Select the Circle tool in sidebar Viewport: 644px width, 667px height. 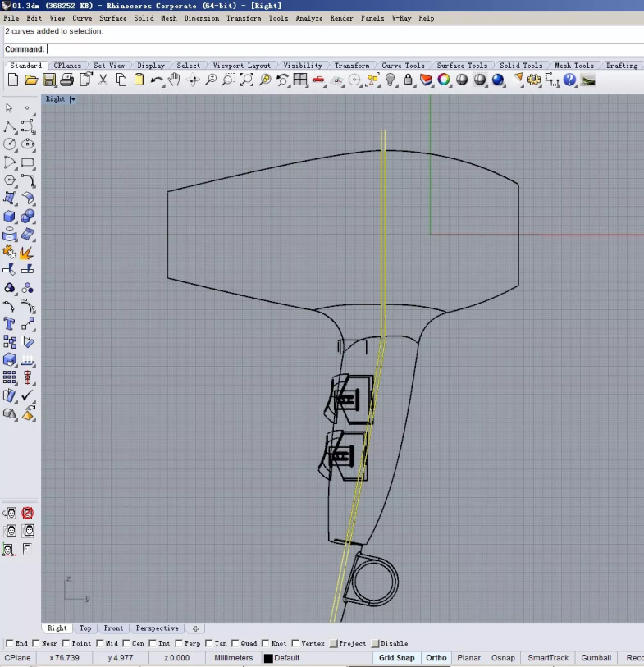[10, 144]
